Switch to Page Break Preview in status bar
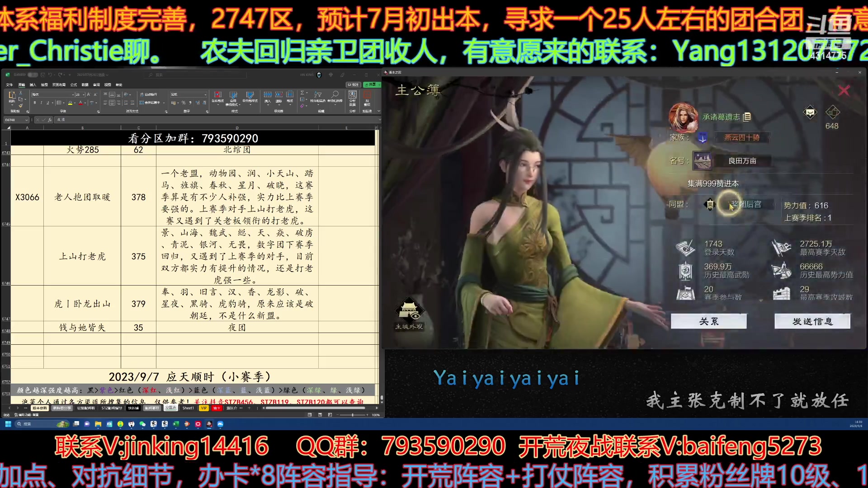868x488 pixels. pyautogui.click(x=330, y=415)
